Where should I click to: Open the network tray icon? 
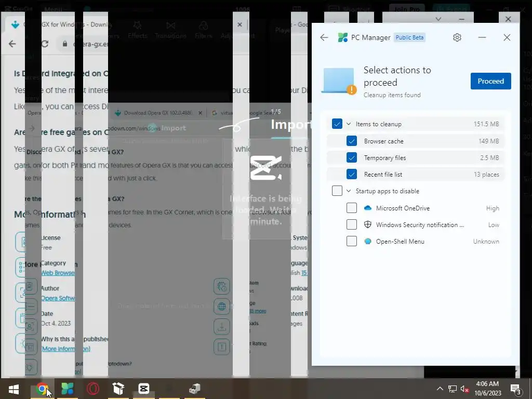(453, 389)
